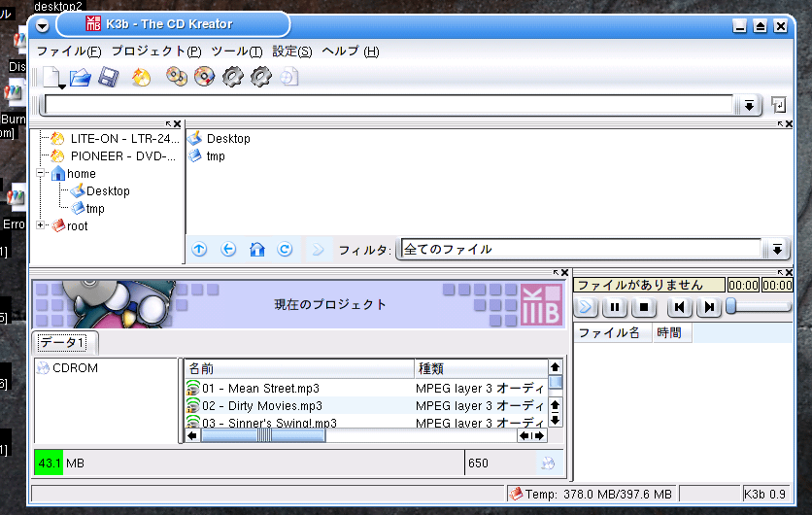Click the disc icon beside 650 capacity
Image resolution: width=812 pixels, height=515 pixels.
(548, 463)
